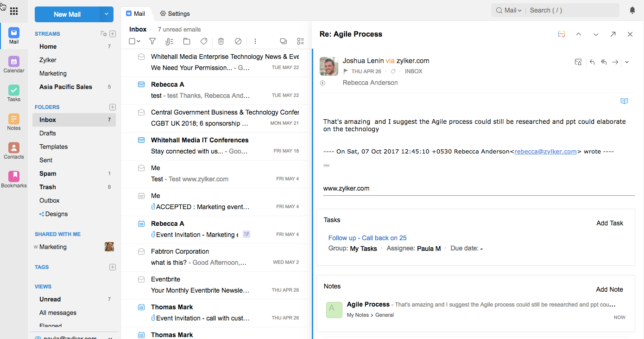Click the add tag plus icon

(113, 267)
